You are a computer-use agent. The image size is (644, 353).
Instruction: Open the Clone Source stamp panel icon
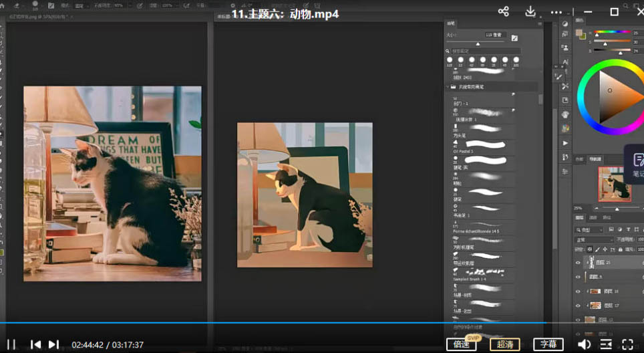tap(565, 47)
